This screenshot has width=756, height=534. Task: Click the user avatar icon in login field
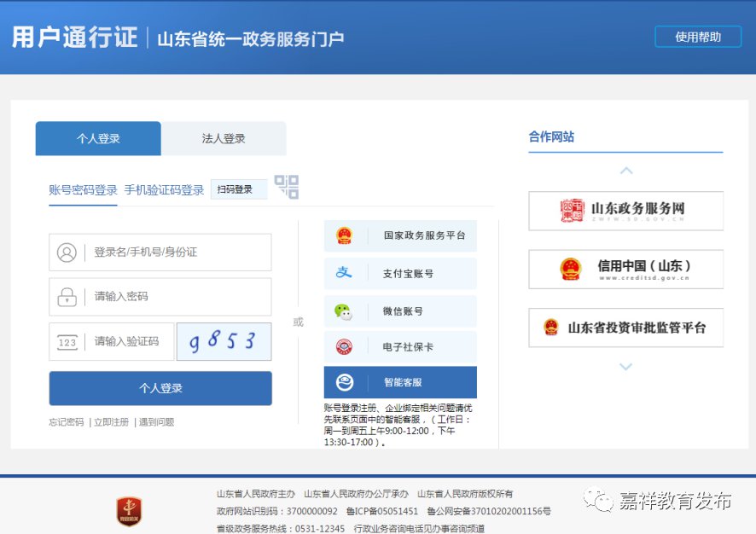67,252
